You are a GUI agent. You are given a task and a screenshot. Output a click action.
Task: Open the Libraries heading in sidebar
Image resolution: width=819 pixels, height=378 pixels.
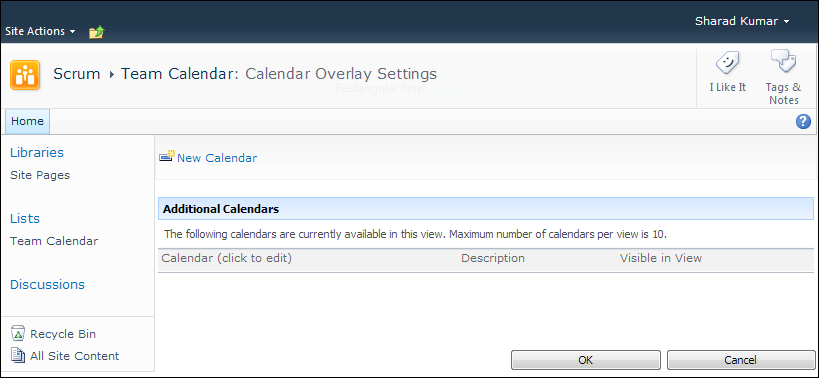[37, 152]
